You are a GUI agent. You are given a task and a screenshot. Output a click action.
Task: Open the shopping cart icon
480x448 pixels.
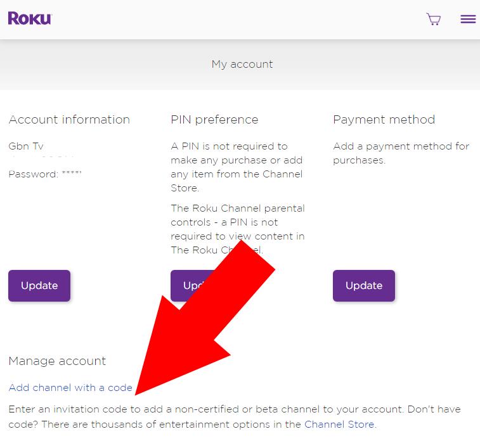[x=434, y=19]
